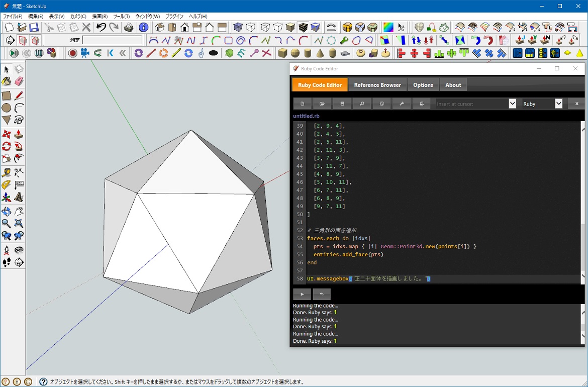588x387 pixels.
Task: Toggle the Shaded With Textures style
Action: click(x=303, y=27)
